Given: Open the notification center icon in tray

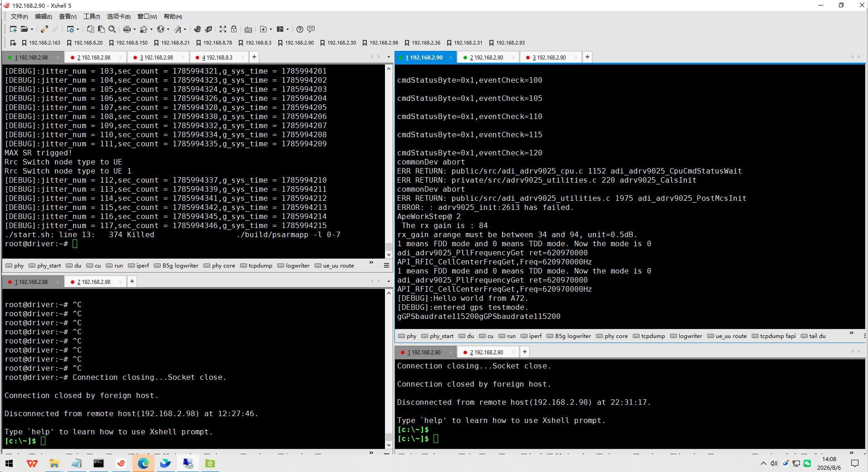Looking at the screenshot, I should click(x=855, y=463).
